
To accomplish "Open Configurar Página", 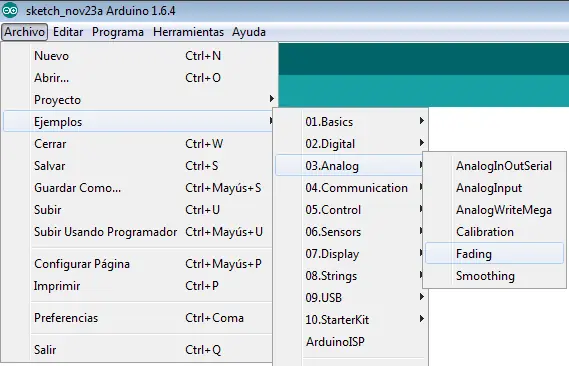I will click(138, 264).
